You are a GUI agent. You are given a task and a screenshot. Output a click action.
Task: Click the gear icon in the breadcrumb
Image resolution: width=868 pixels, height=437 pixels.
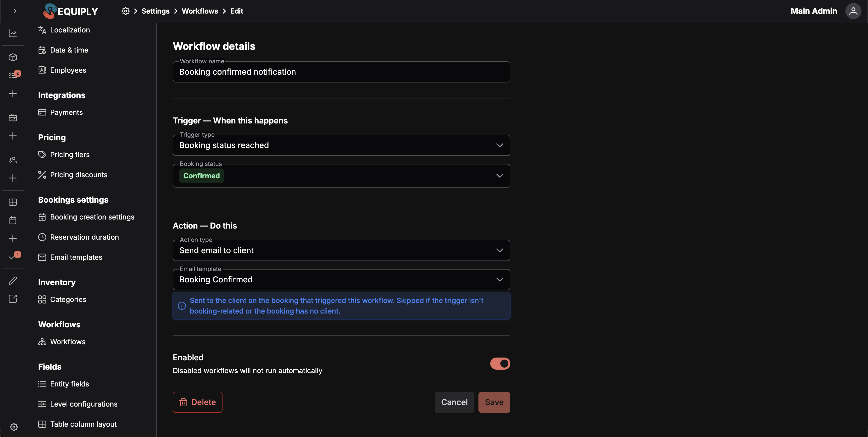(125, 11)
